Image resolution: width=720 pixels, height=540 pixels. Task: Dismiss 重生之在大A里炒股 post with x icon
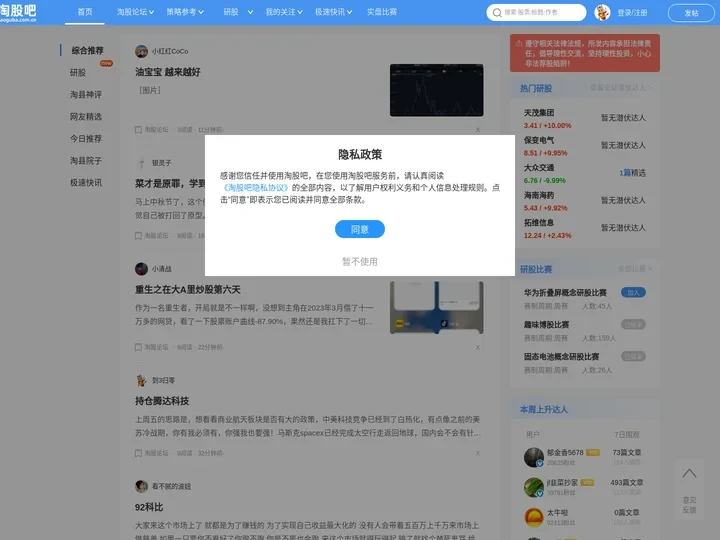click(478, 347)
